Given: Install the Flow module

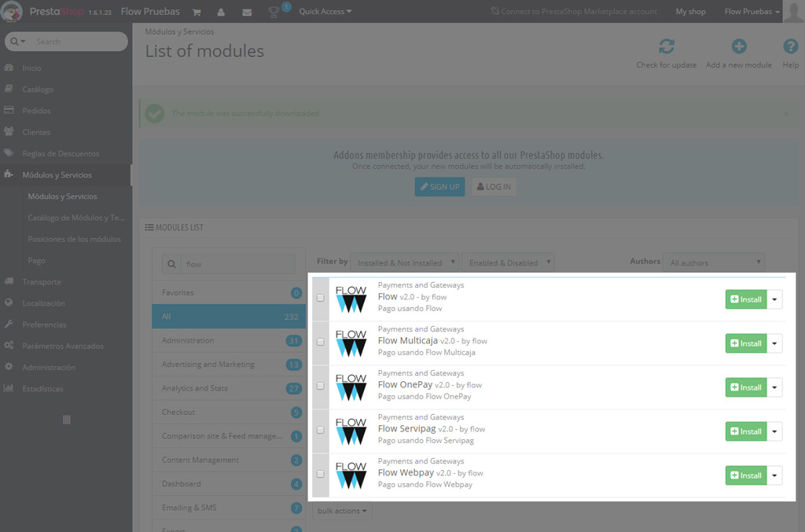Looking at the screenshot, I should pyautogui.click(x=746, y=299).
